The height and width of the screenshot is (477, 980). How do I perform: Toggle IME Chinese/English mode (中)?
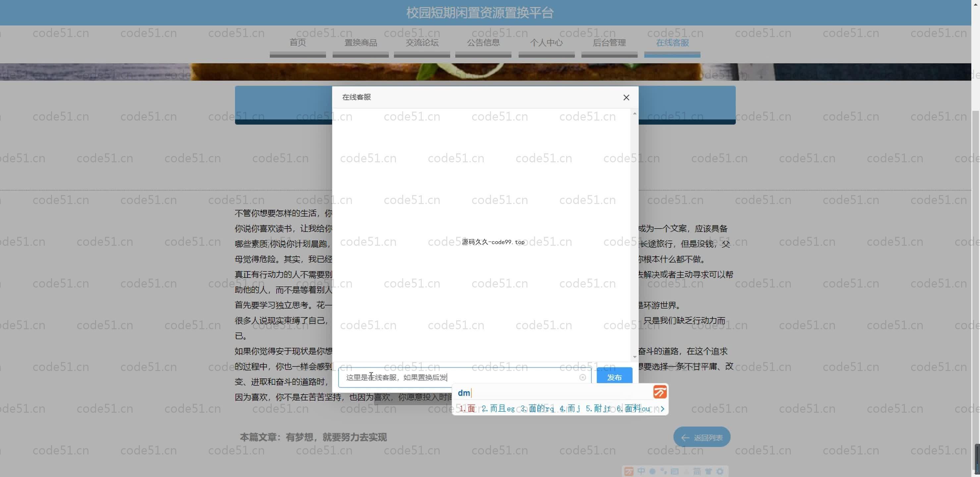(x=641, y=471)
